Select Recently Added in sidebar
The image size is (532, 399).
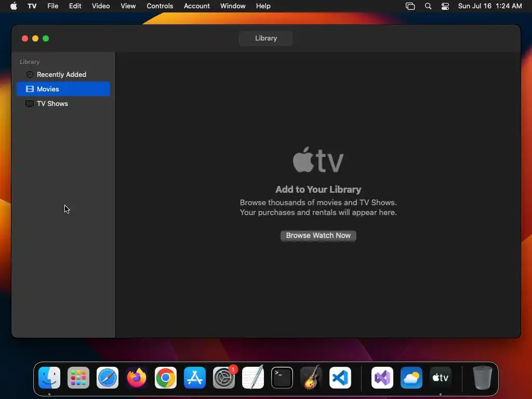coord(63,74)
